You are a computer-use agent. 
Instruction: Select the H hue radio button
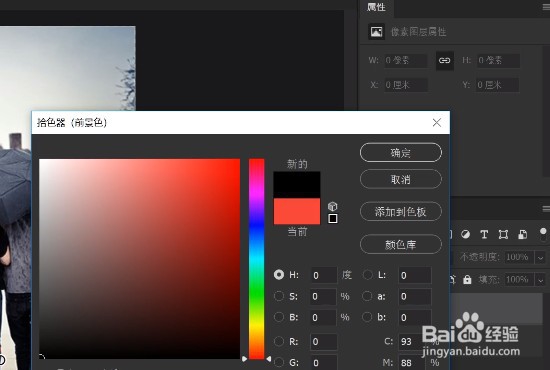click(x=279, y=275)
